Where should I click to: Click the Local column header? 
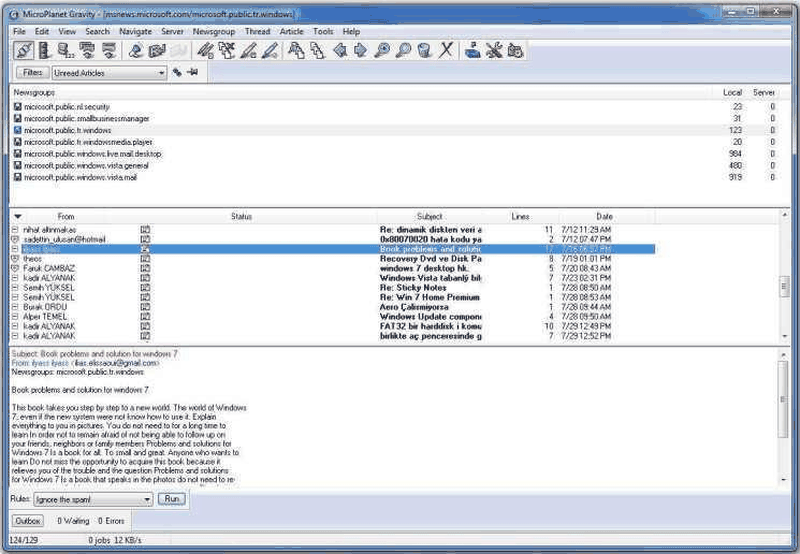732,92
